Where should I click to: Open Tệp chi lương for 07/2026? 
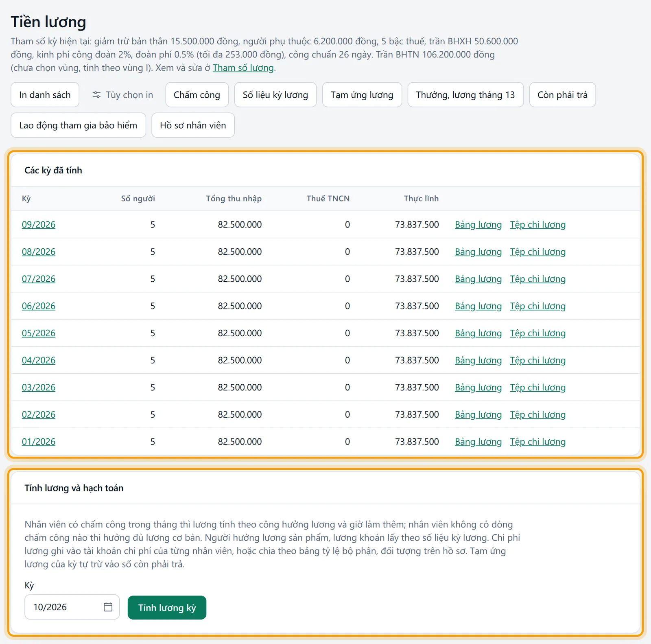tap(537, 279)
